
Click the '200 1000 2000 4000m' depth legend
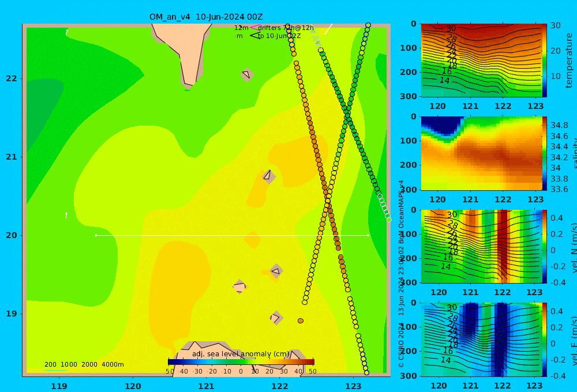84,364
